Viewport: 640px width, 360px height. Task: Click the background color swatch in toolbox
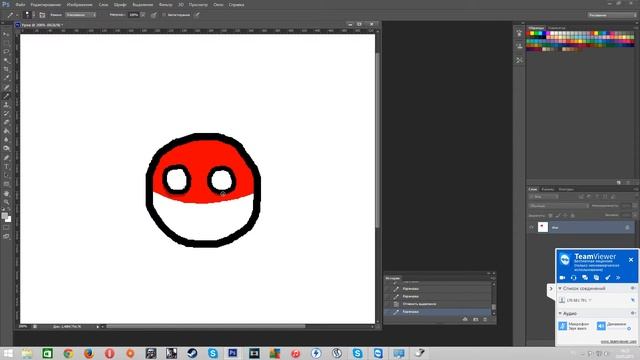pos(9,220)
